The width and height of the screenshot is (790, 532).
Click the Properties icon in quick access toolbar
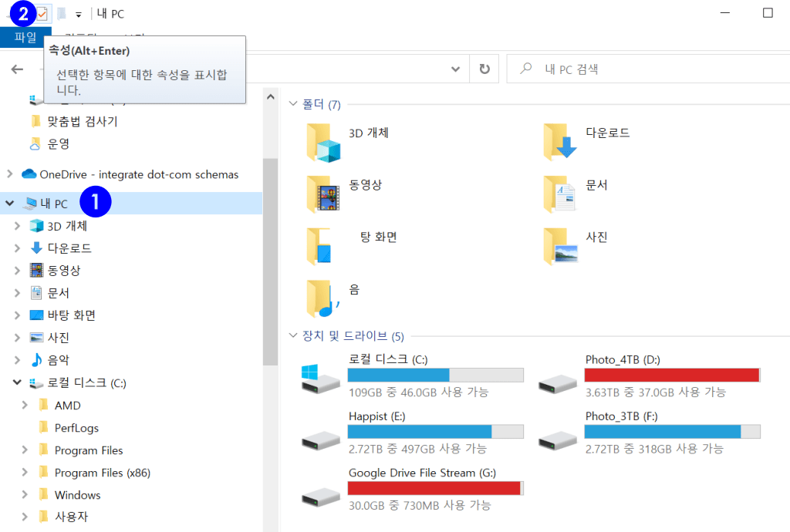click(x=42, y=14)
